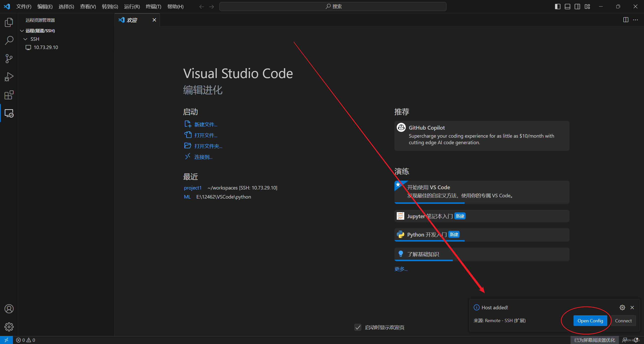
Task: Toggle the bottom panel layout icon
Action: [568, 7]
